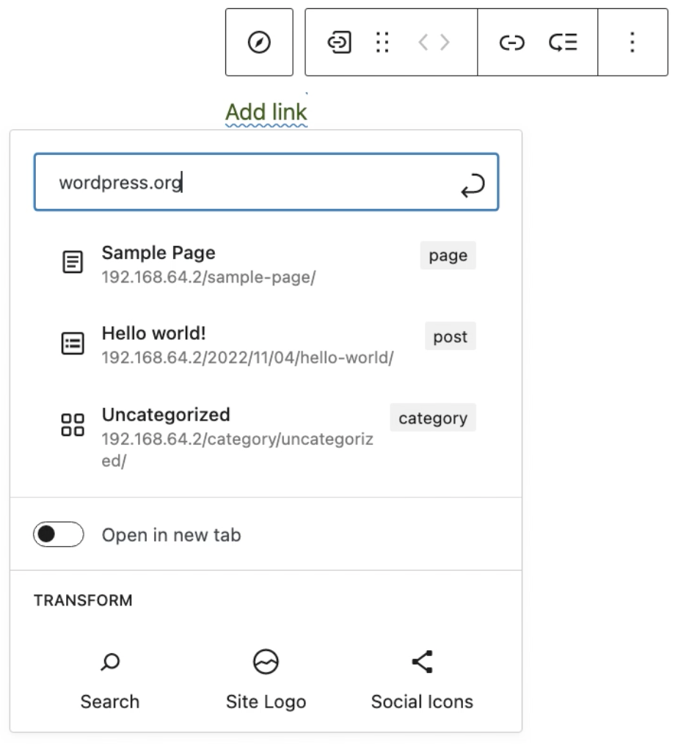Select the parent Navigation block icon
Image resolution: width=700 pixels, height=753 pixels.
point(258,42)
